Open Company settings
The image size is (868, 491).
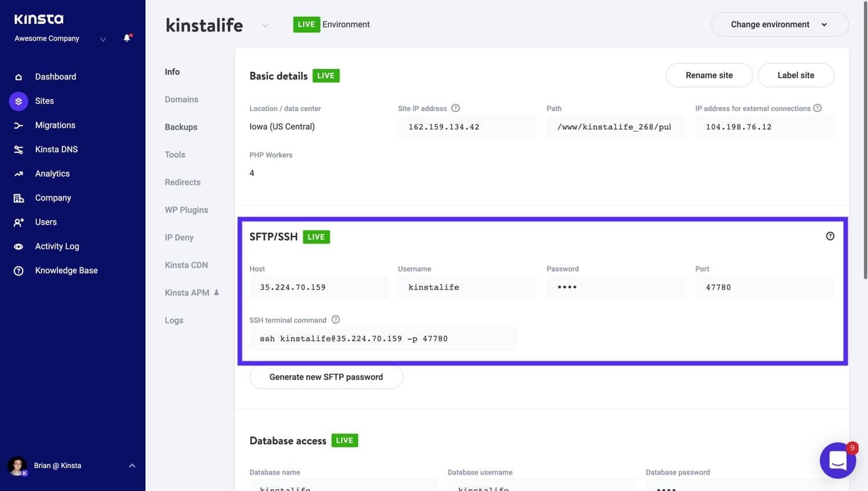pyautogui.click(x=53, y=198)
